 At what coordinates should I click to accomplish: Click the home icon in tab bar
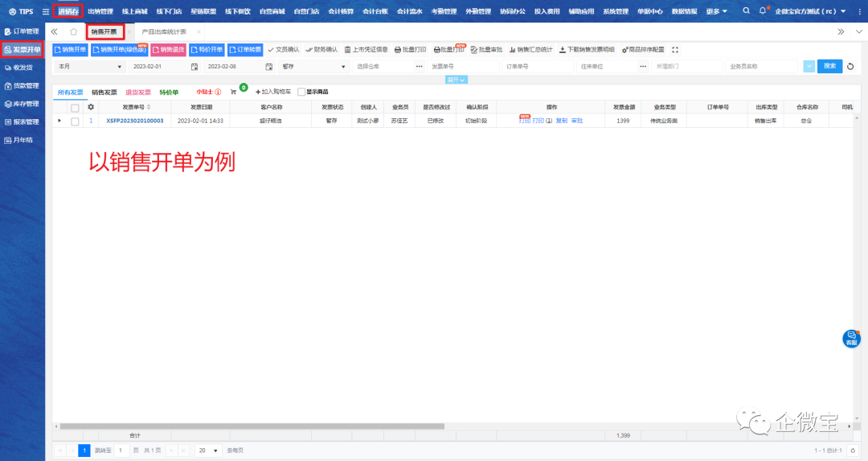coord(73,31)
